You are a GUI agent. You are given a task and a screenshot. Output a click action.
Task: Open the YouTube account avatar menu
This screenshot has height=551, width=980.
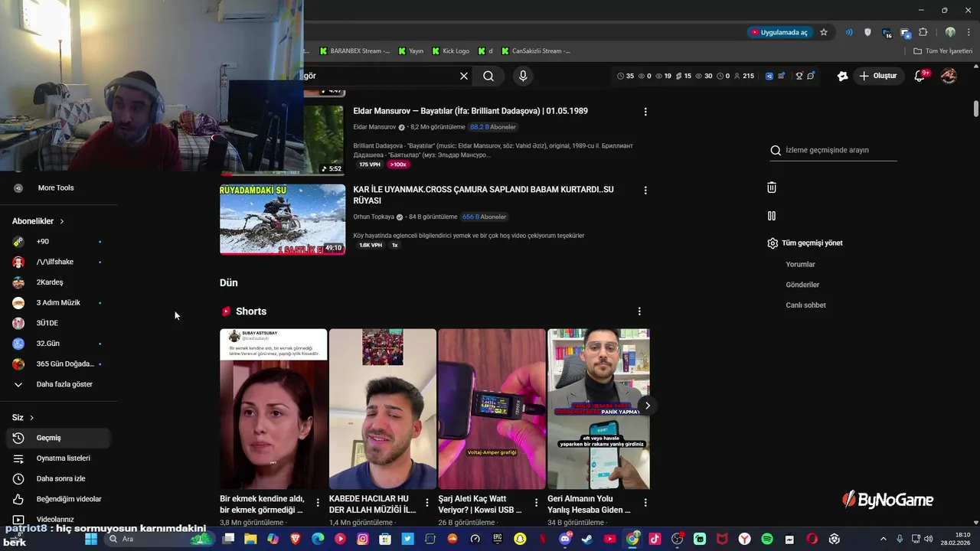pyautogui.click(x=949, y=76)
